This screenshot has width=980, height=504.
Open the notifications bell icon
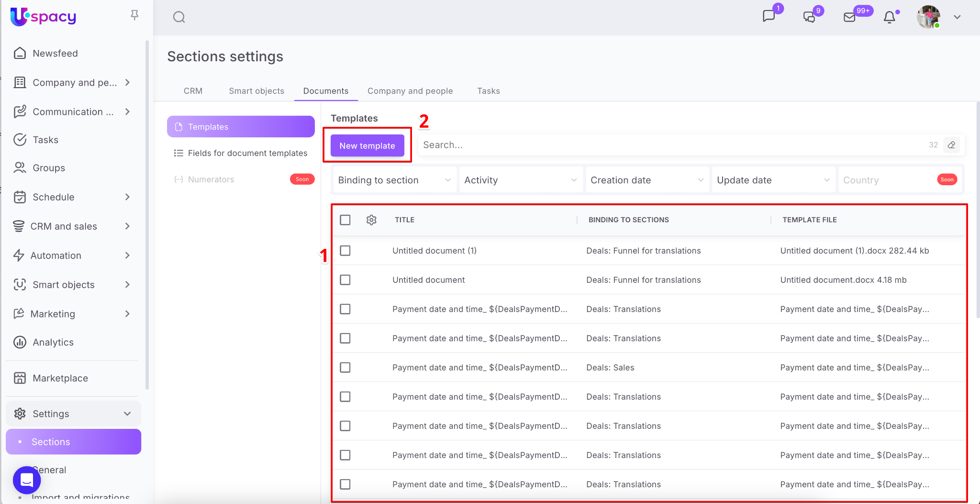point(889,18)
